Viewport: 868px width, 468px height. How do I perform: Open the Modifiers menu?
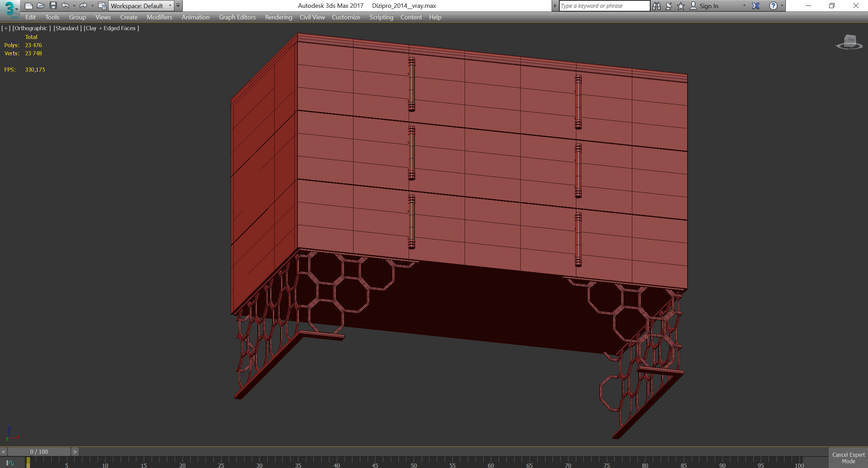[x=159, y=17]
